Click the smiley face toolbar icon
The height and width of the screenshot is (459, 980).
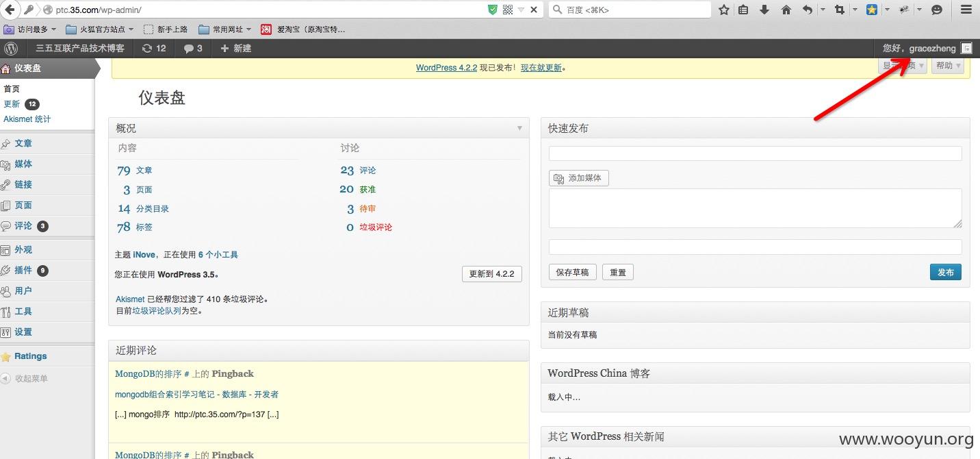[x=937, y=10]
